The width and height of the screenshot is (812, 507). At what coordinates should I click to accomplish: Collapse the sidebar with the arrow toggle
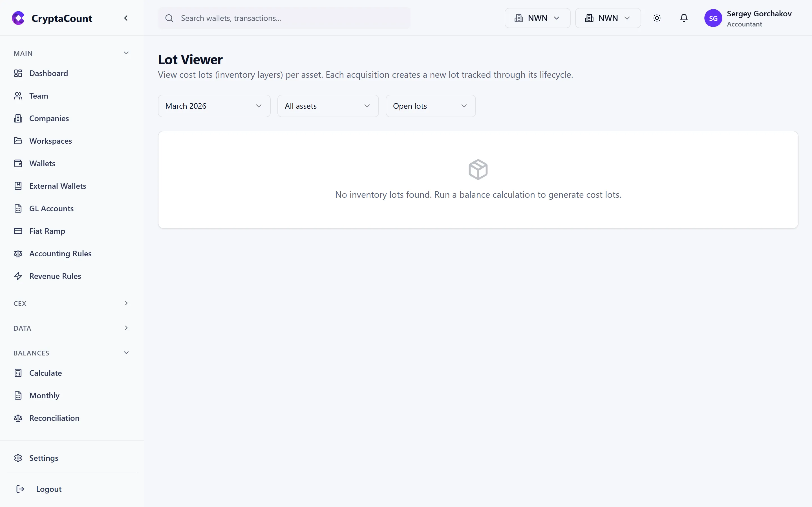click(126, 18)
